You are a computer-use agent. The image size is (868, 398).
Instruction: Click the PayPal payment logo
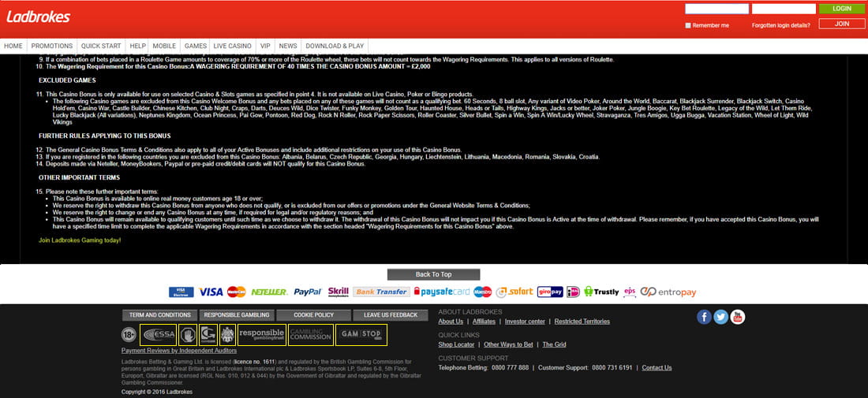(307, 292)
